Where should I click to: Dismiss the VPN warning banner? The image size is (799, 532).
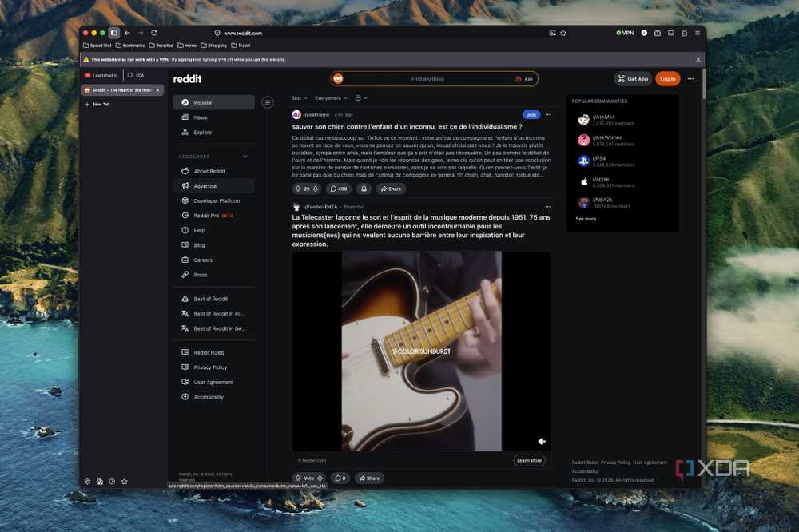(x=698, y=60)
